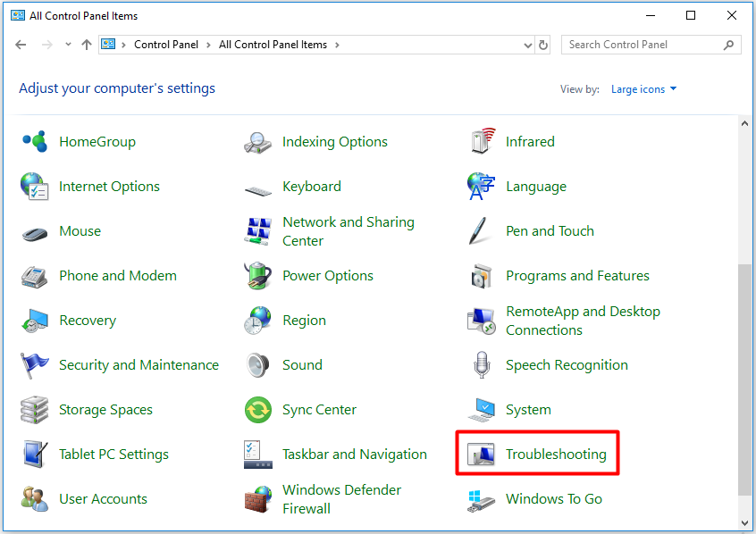This screenshot has height=534, width=756.
Task: Open the RemoteApp and Desktop Connections link
Action: pos(583,321)
